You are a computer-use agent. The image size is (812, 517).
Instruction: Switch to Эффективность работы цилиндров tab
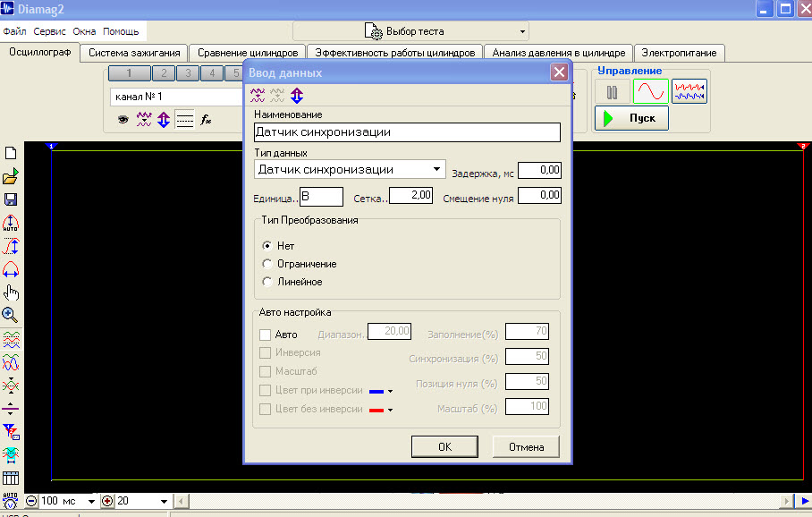coord(394,53)
